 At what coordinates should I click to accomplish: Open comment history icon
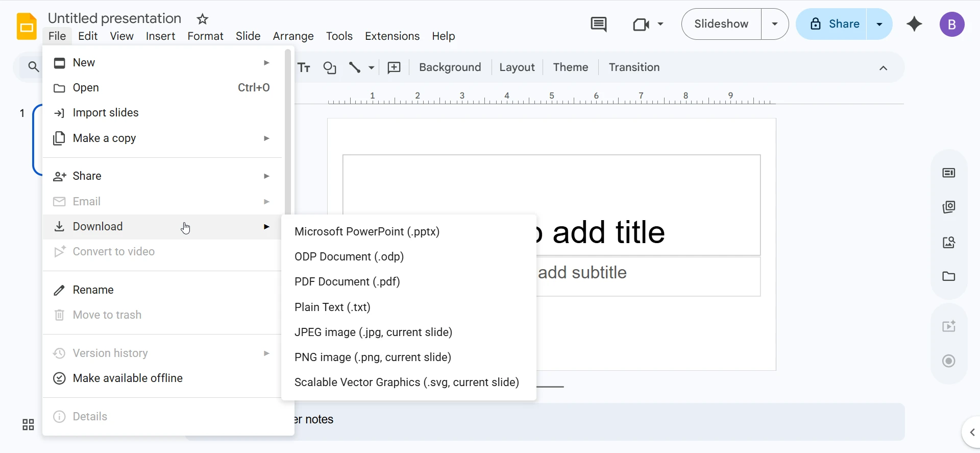pyautogui.click(x=598, y=24)
